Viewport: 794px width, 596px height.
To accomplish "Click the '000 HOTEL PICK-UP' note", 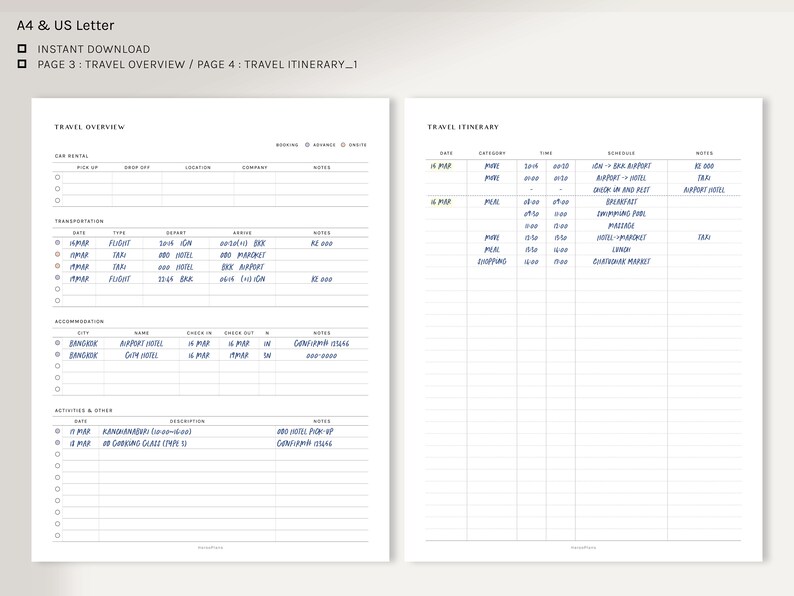I will coord(305,432).
